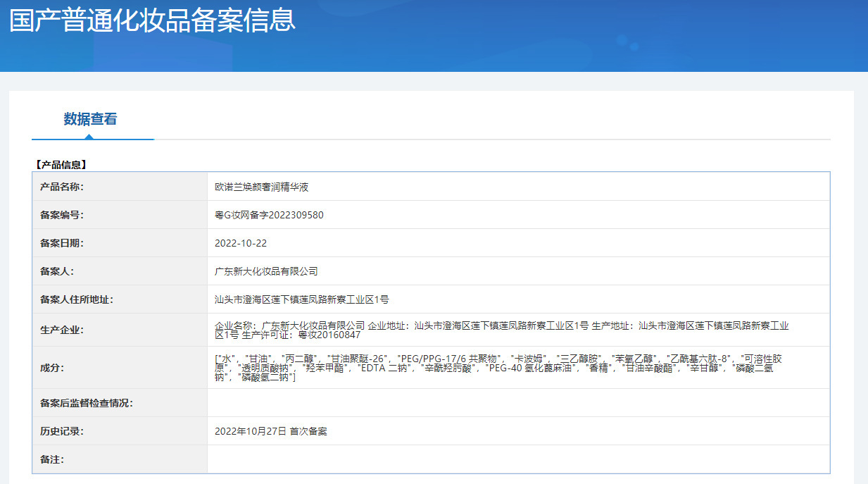Click the 备案日期 label cell
Image resolution: width=868 pixels, height=484 pixels.
[120, 243]
